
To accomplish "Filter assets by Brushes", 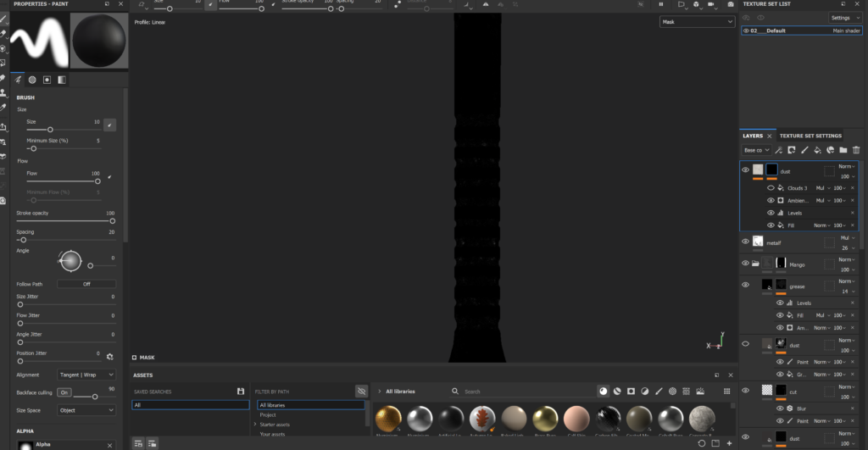I will [x=658, y=392].
